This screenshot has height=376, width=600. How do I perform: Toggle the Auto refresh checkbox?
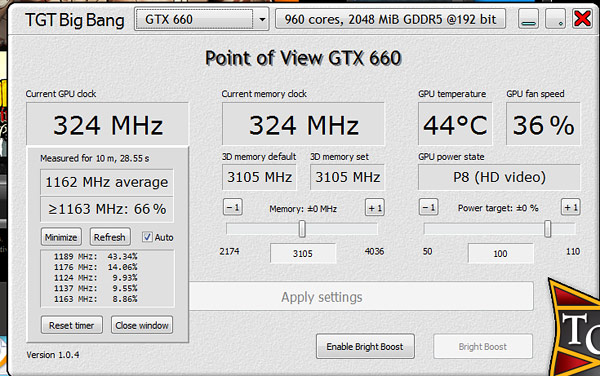click(x=147, y=237)
